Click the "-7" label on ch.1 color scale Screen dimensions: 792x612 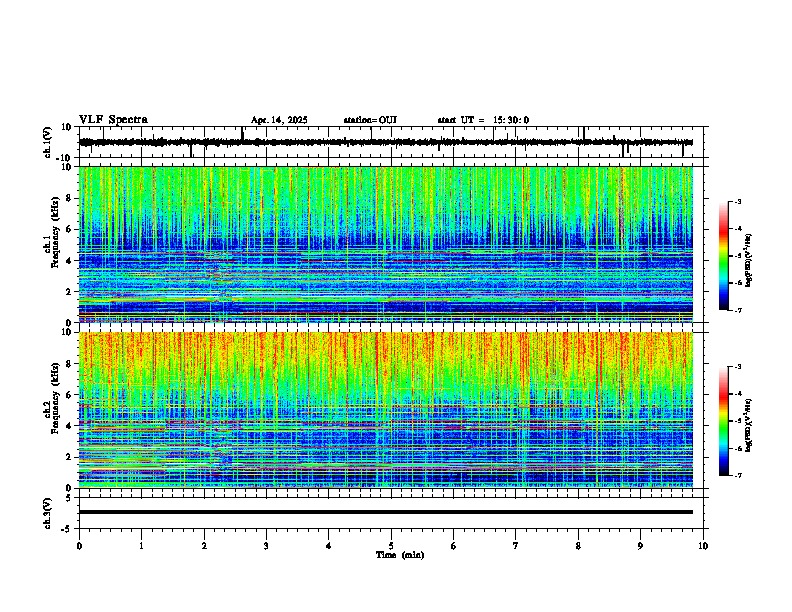pyautogui.click(x=738, y=311)
